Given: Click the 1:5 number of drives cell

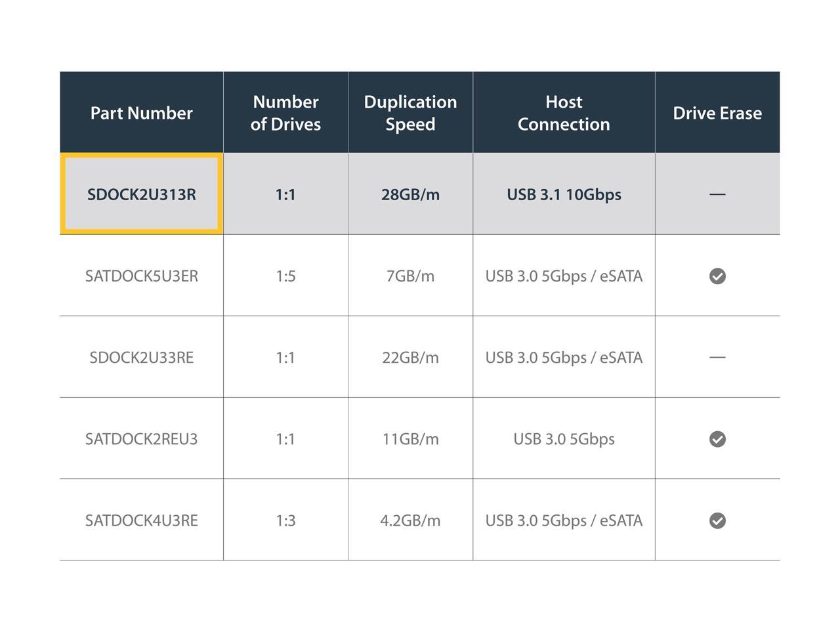Looking at the screenshot, I should (x=285, y=276).
